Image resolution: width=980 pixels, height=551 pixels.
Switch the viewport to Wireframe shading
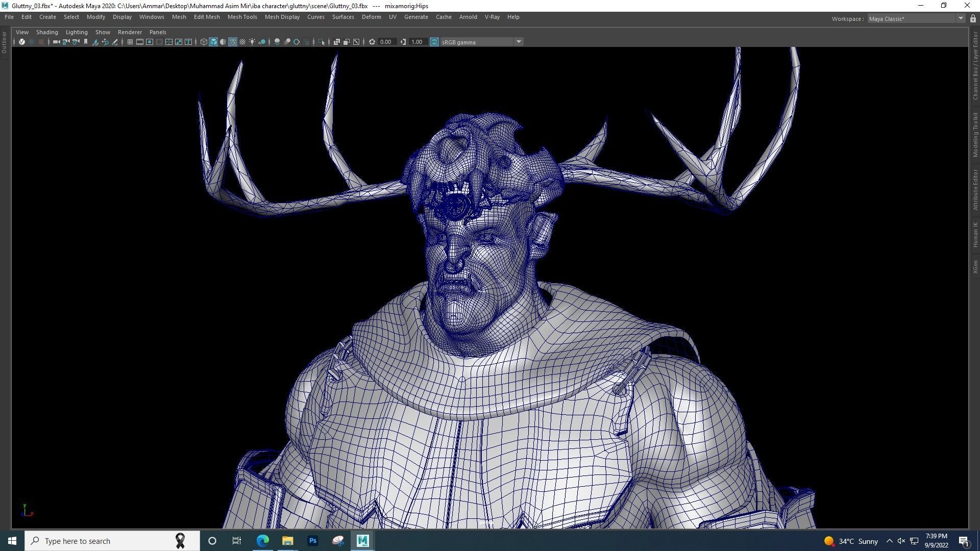click(x=204, y=42)
